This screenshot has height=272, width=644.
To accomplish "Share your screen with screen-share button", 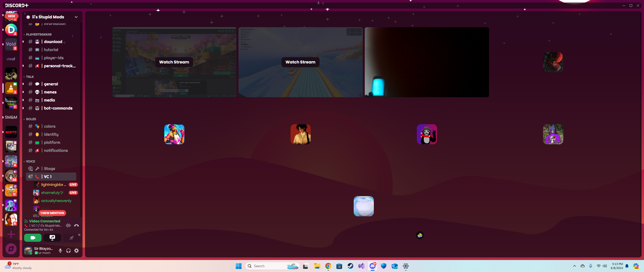I will coord(52,237).
